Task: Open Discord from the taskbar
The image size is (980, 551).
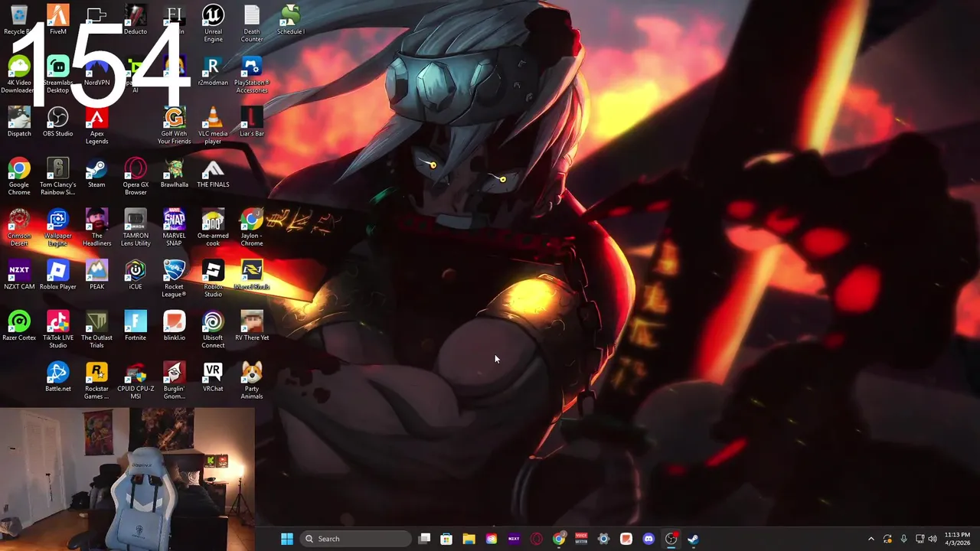Action: click(648, 539)
